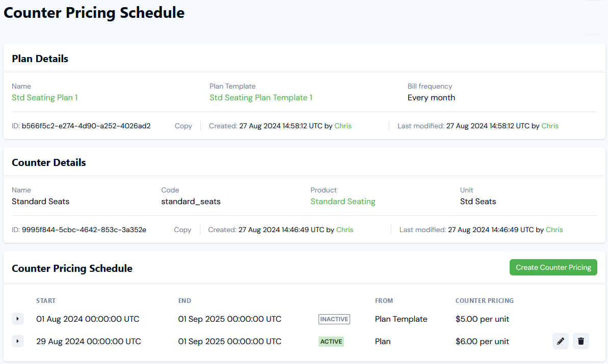608x364 pixels.
Task: Click the START column header
Action: [x=46, y=300]
